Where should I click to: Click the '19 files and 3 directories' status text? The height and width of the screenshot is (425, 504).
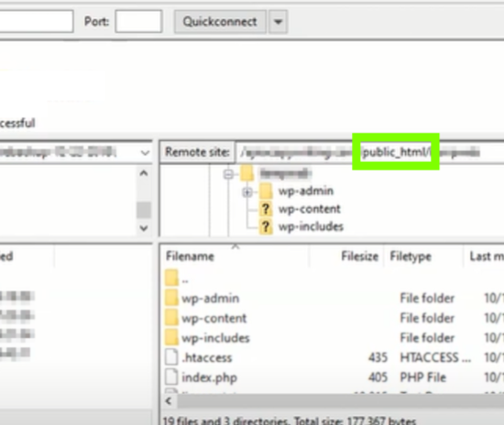226,420
